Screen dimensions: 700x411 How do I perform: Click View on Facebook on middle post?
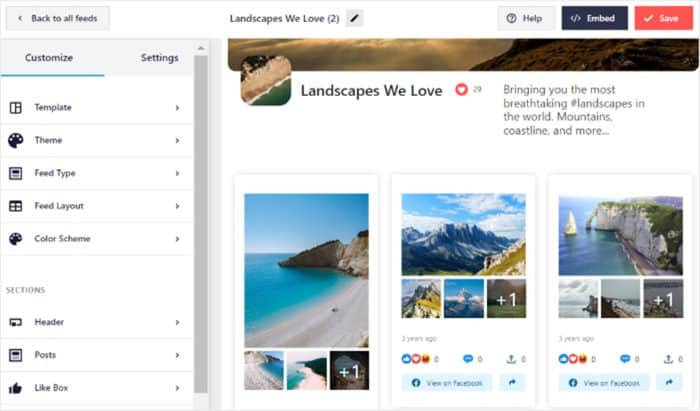447,382
